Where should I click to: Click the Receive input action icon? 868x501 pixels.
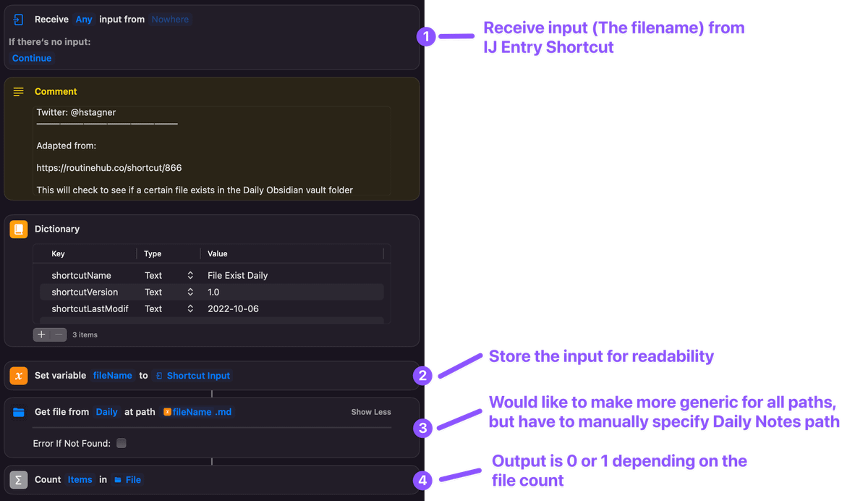point(19,20)
